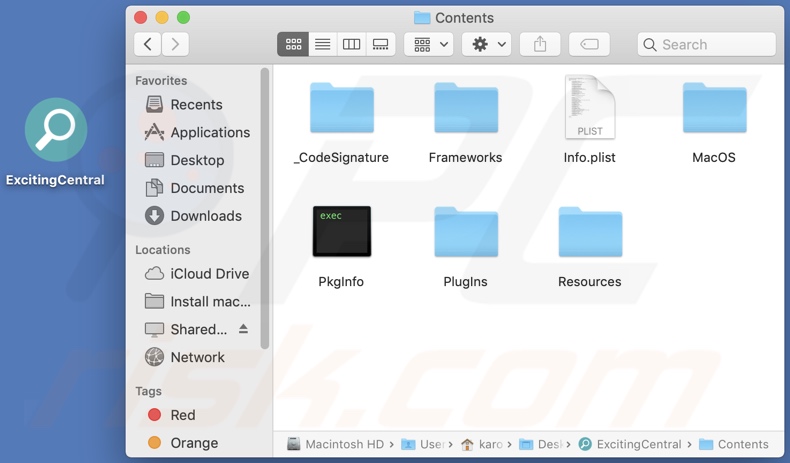Click Macintosh HD in the path bar
Screen dimensions: 790x463
click(336, 444)
